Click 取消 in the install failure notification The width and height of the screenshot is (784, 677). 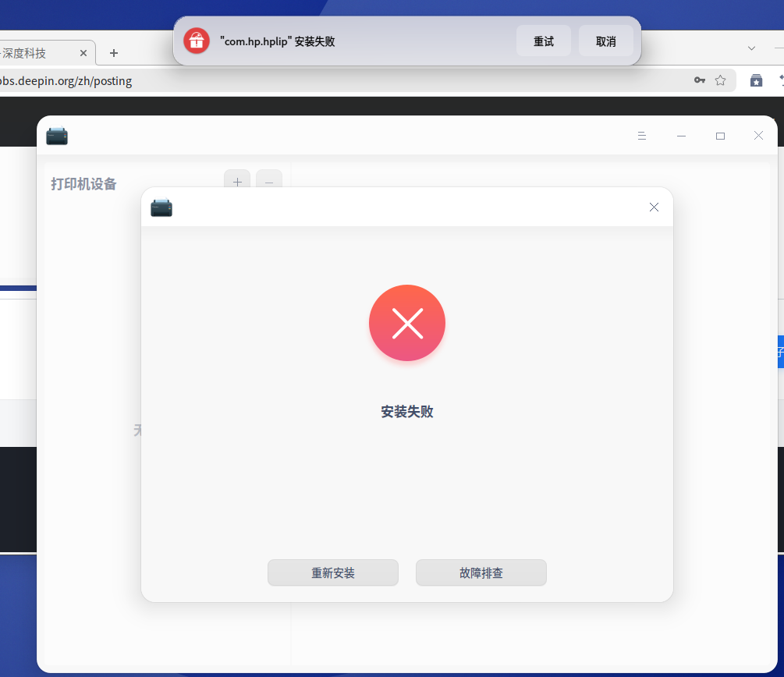(x=605, y=41)
